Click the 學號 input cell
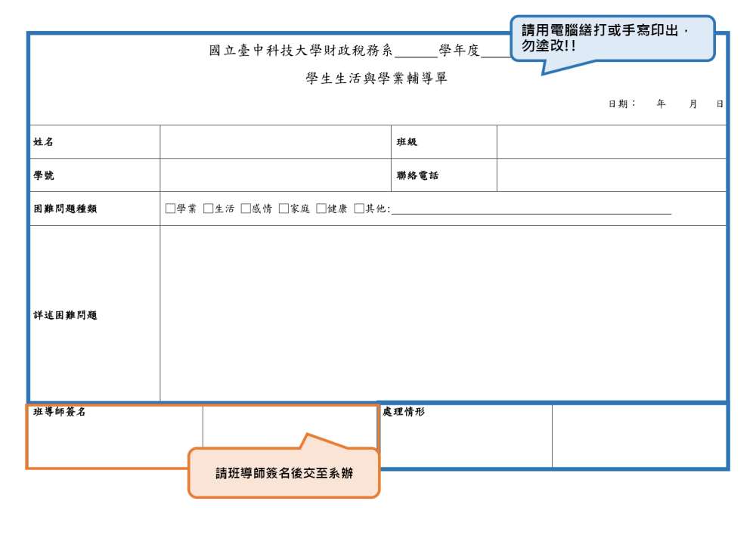This screenshot has height=535, width=756. (x=275, y=175)
